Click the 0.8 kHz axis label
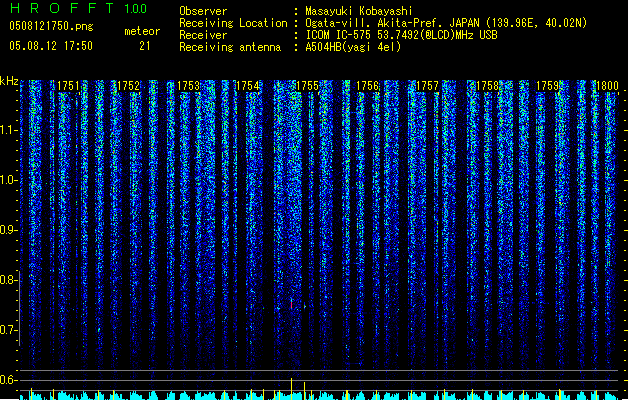The width and height of the screenshot is (629, 400). click(8, 280)
